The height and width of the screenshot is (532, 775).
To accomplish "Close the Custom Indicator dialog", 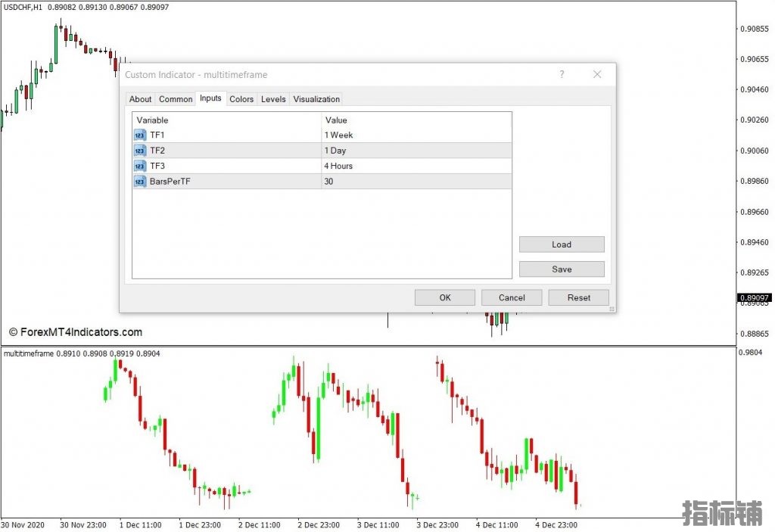I will click(x=597, y=74).
